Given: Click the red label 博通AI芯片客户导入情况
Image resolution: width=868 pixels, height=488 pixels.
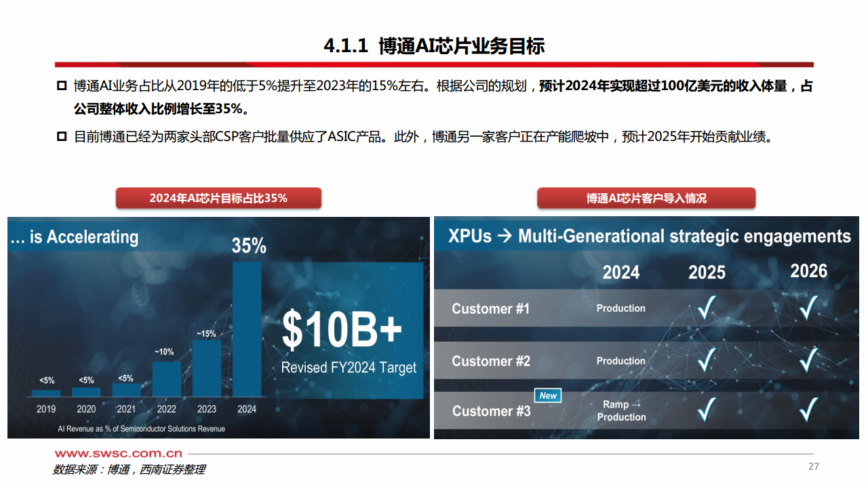Looking at the screenshot, I should point(646,198).
